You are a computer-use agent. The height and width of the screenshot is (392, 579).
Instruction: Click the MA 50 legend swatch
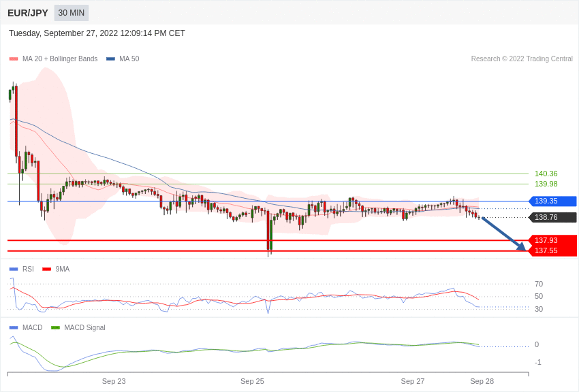(x=111, y=59)
